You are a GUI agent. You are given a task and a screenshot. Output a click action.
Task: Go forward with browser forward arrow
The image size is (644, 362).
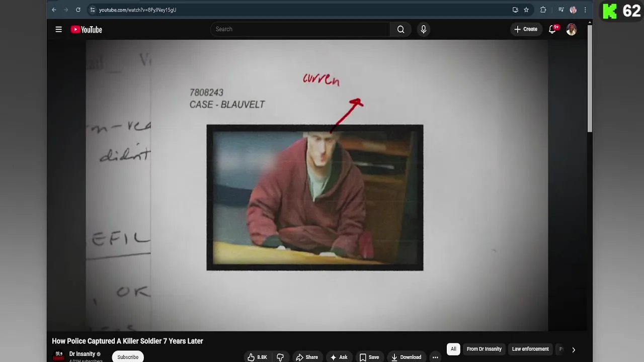tap(66, 10)
